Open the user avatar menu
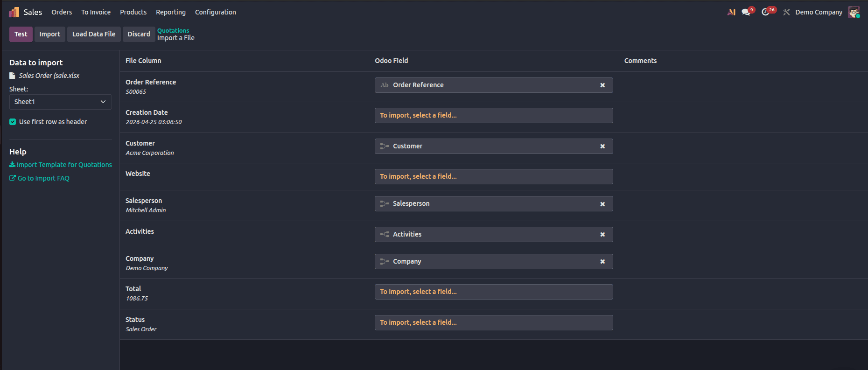This screenshot has height=370, width=868. point(854,12)
